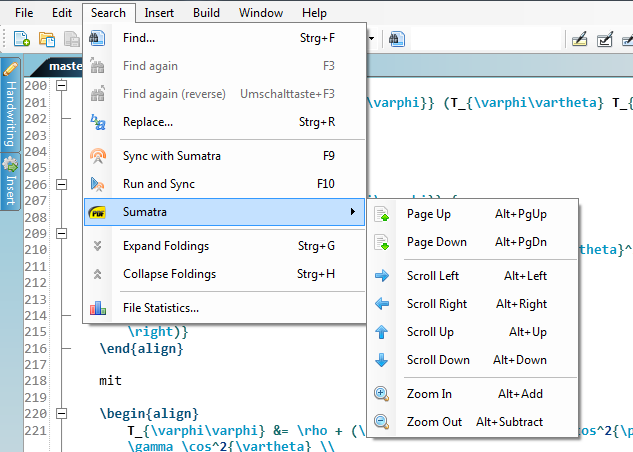This screenshot has height=452, width=633.
Task: Select Page Down in Sumatra submenu
Action: tap(472, 242)
